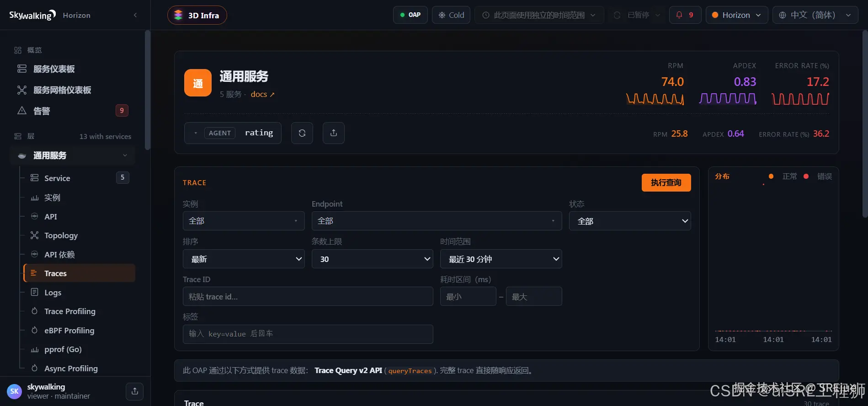Select API in the layer tree

point(80,217)
